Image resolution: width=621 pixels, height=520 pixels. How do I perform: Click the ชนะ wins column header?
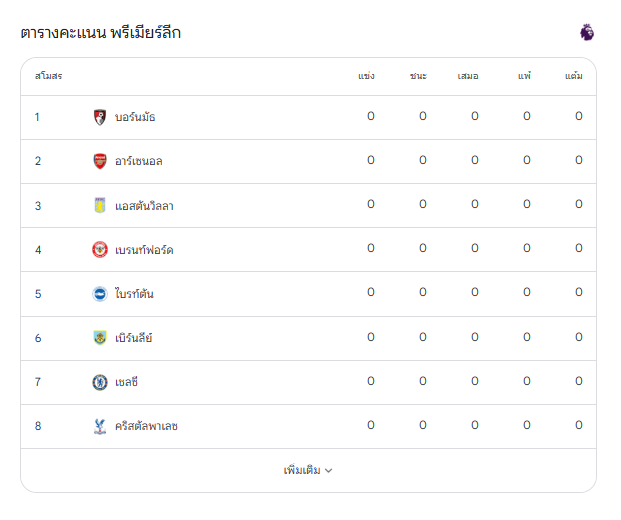(x=418, y=76)
